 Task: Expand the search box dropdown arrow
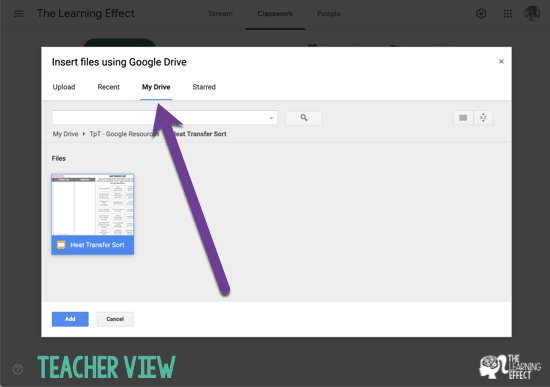point(271,118)
